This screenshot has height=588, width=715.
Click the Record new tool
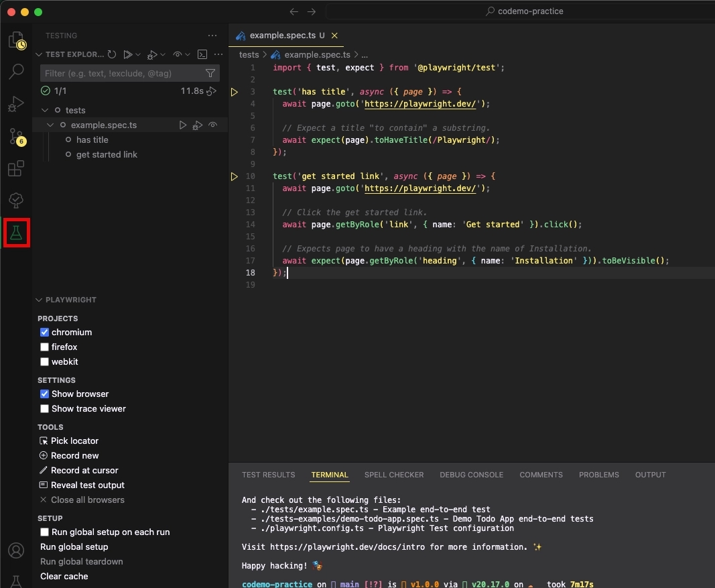pyautogui.click(x=69, y=455)
